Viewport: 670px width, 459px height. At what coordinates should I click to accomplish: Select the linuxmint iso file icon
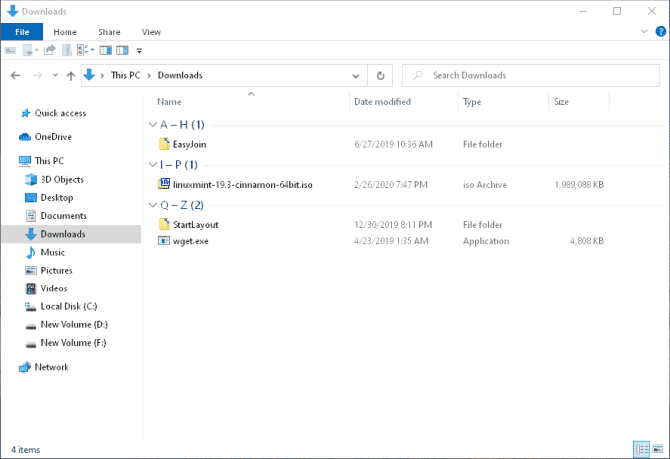(x=164, y=184)
